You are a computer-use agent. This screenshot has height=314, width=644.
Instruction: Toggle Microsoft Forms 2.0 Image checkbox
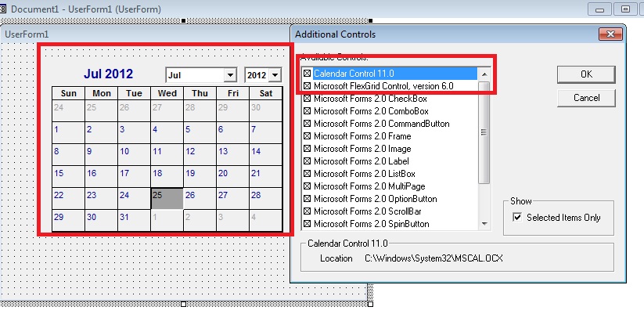pyautogui.click(x=307, y=149)
